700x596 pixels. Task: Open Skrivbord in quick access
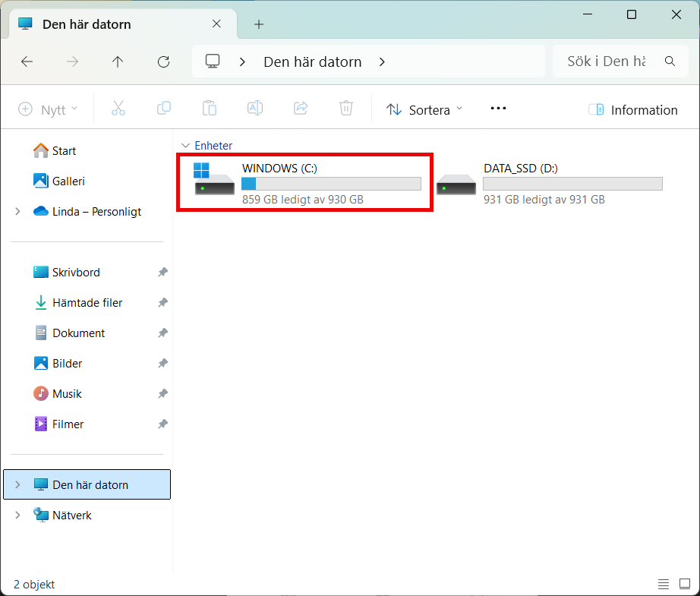point(67,273)
